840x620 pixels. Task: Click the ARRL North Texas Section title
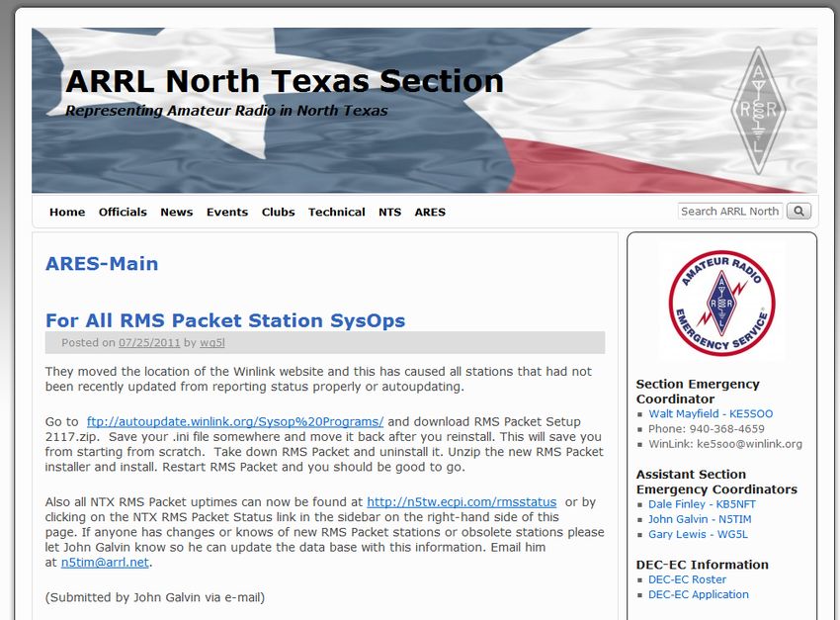[285, 81]
